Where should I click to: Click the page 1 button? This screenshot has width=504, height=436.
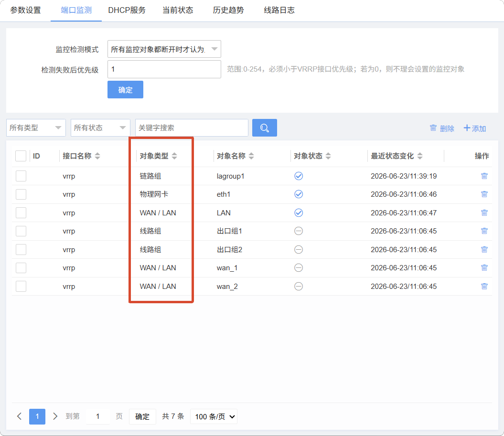pyautogui.click(x=37, y=417)
